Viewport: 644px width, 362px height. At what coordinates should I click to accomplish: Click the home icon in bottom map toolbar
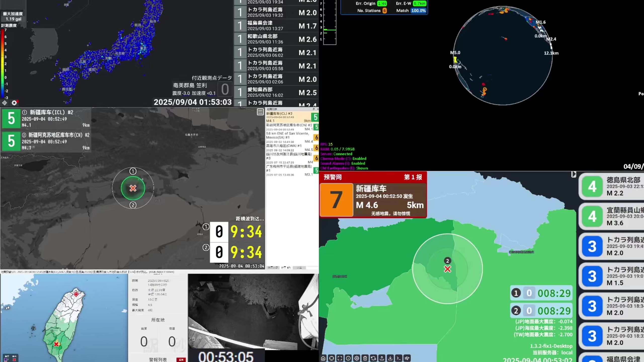(323, 358)
